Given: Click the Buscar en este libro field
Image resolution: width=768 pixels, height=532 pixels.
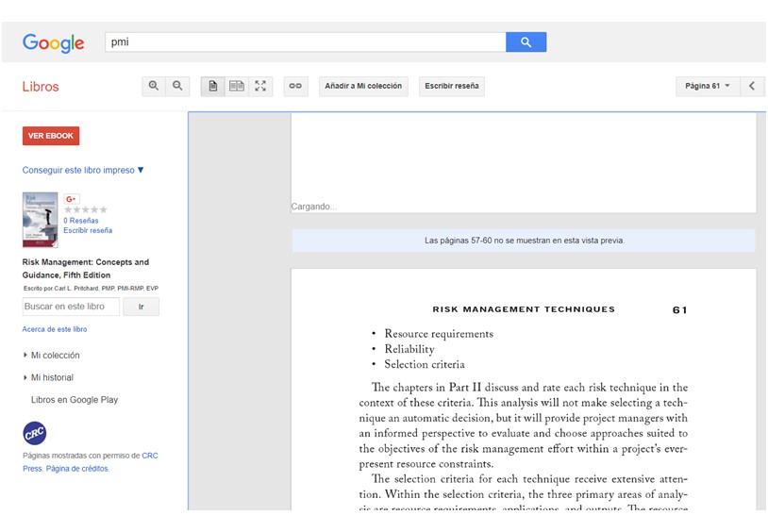Looking at the screenshot, I should pyautogui.click(x=71, y=307).
